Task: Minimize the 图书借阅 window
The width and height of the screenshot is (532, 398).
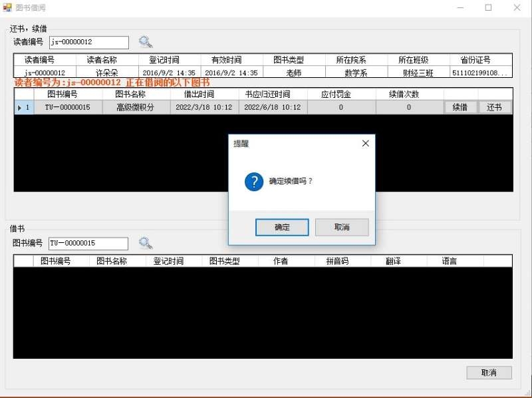Action: tap(460, 7)
